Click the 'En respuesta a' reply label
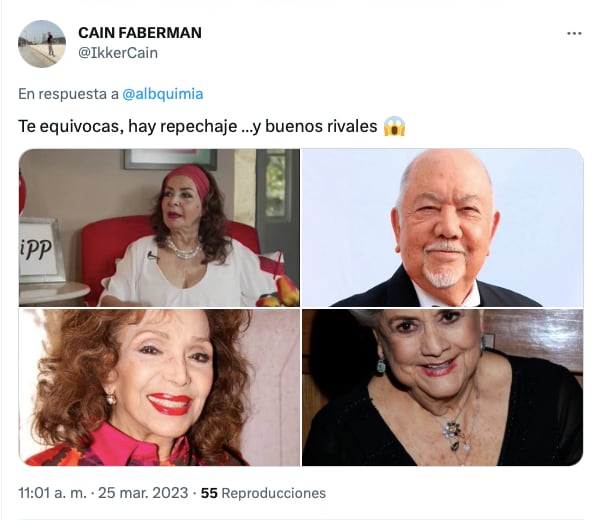This screenshot has height=520, width=595. pyautogui.click(x=68, y=94)
